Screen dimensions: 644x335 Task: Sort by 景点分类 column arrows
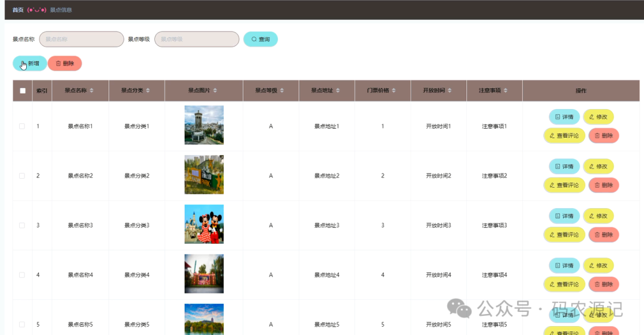(x=148, y=91)
